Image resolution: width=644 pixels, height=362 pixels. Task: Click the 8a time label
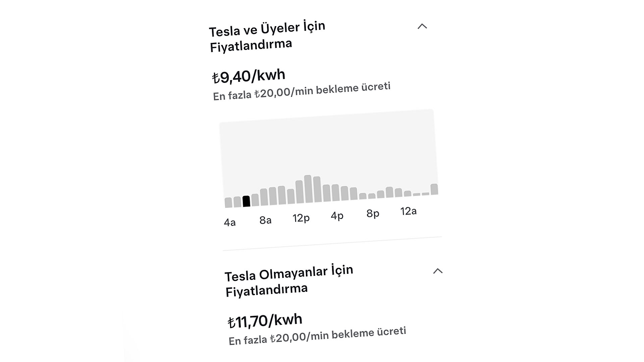click(265, 220)
